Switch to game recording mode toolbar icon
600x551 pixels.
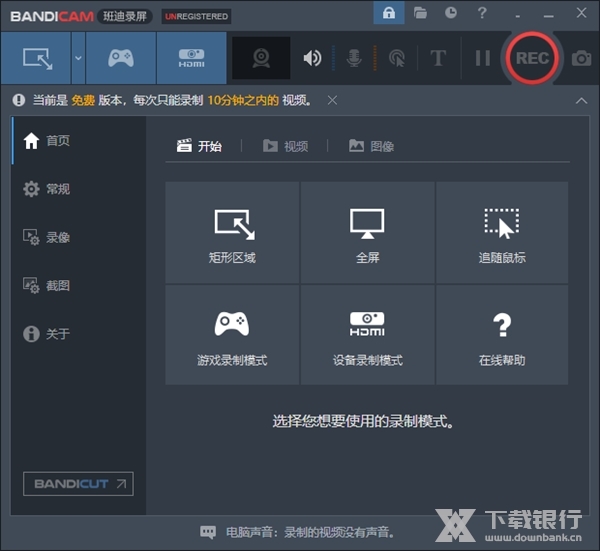pos(121,58)
